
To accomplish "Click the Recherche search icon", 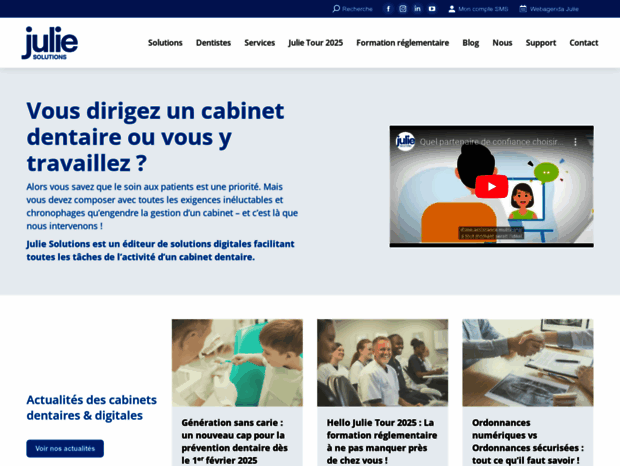I will click(x=336, y=8).
